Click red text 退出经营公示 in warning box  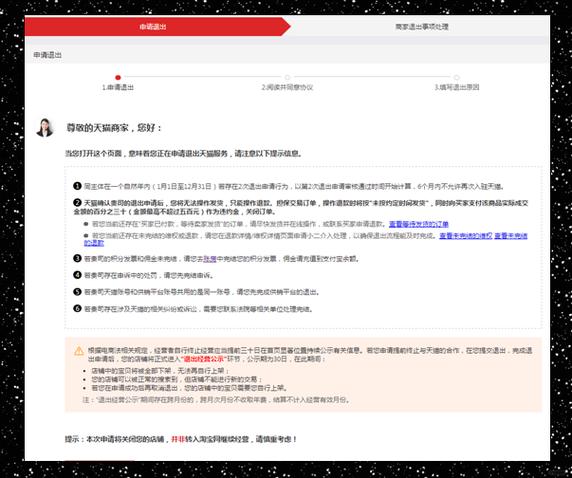(x=204, y=359)
